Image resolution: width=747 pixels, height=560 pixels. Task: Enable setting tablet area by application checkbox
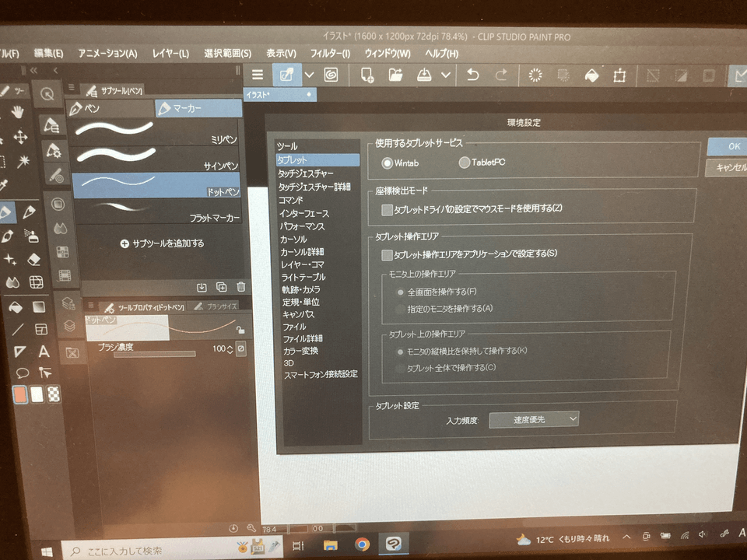(x=387, y=255)
